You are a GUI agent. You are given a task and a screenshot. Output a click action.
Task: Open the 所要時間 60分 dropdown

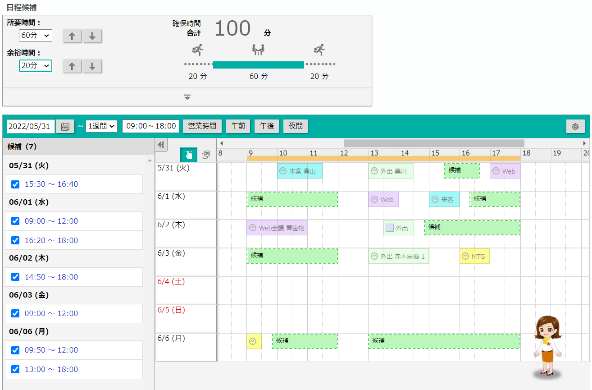[35, 35]
